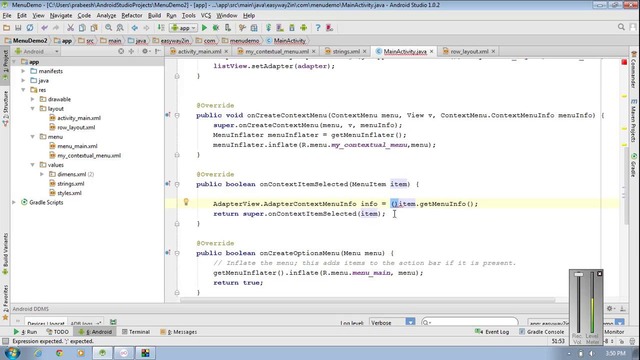Expand the manifests folder
Image resolution: width=640 pixels, height=360 pixels.
click(x=23, y=71)
